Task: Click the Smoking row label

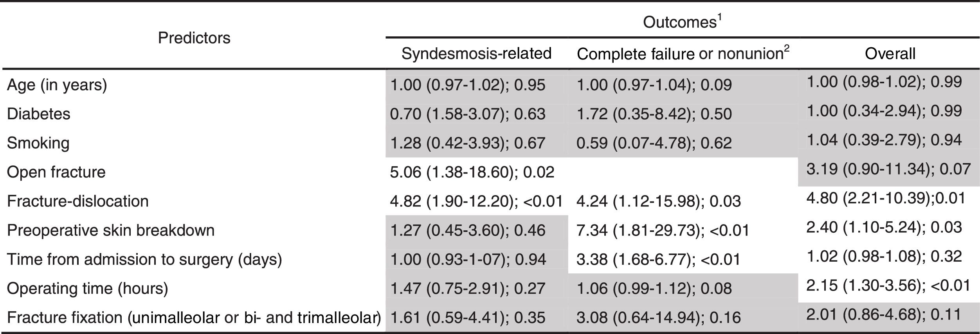Action: coord(38,143)
